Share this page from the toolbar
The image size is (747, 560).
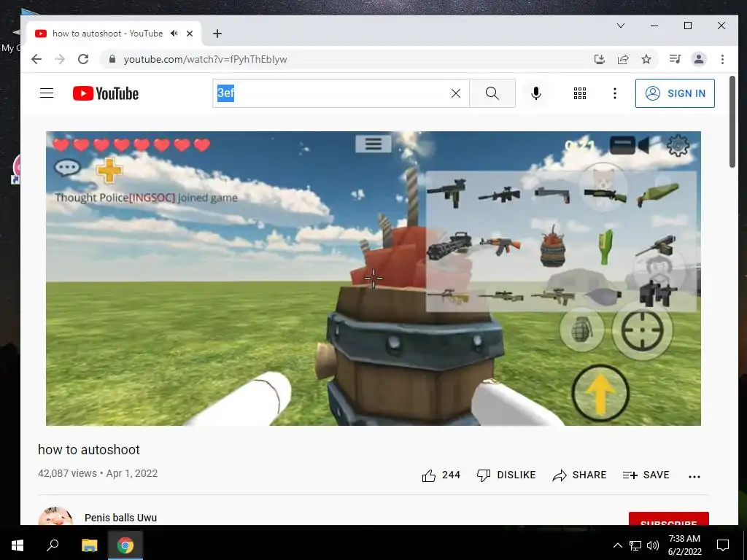pos(623,59)
